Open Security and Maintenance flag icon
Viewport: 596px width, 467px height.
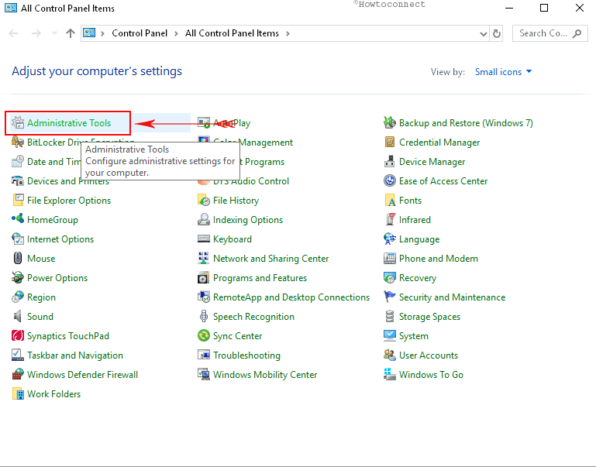[x=390, y=297]
